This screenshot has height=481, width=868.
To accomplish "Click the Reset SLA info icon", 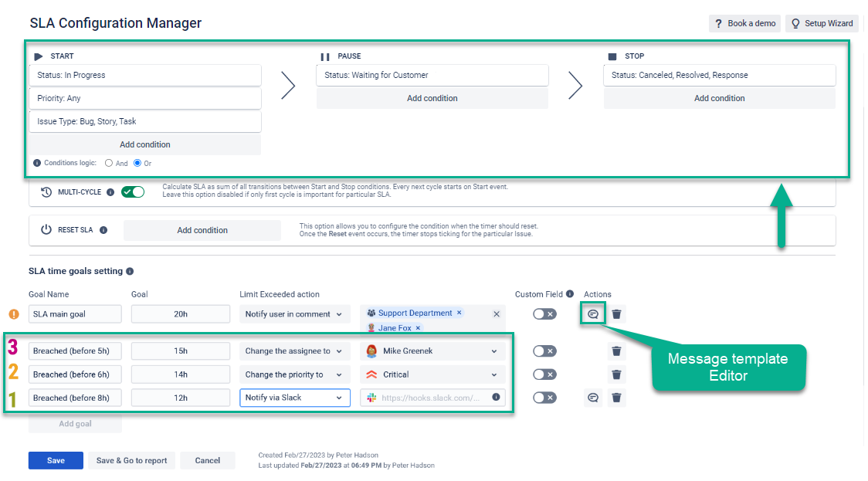I will (x=103, y=230).
